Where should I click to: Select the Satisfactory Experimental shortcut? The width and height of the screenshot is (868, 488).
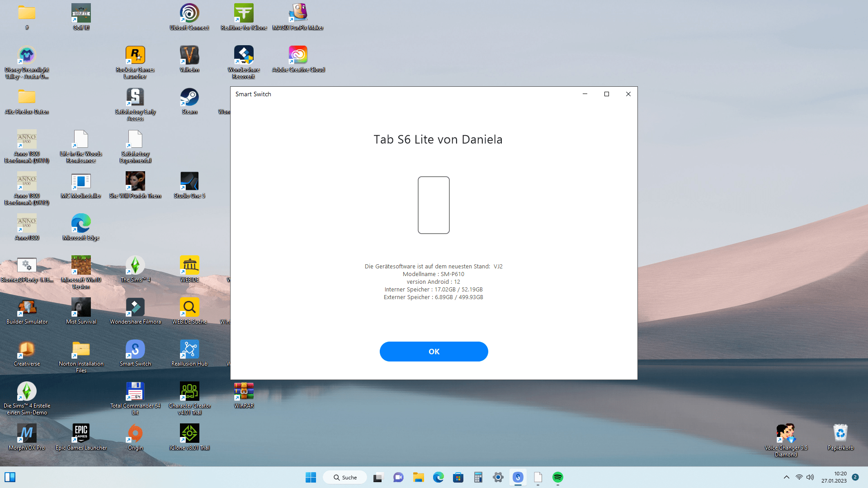point(135,146)
